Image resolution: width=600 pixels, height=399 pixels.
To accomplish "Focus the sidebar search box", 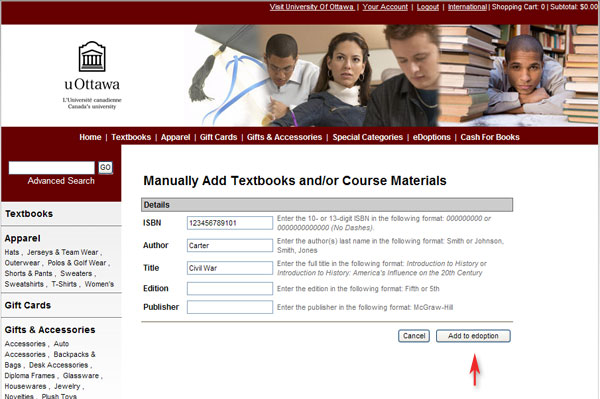I will coord(52,168).
